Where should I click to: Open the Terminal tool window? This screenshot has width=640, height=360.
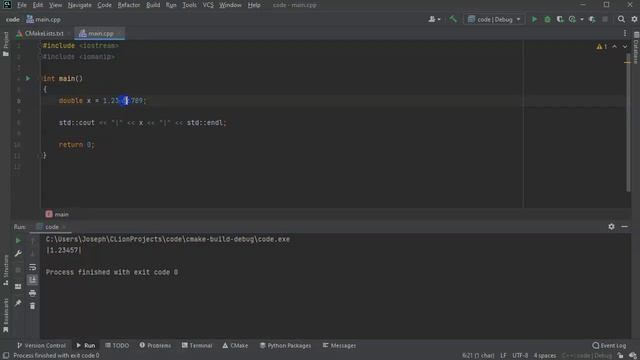click(197, 346)
